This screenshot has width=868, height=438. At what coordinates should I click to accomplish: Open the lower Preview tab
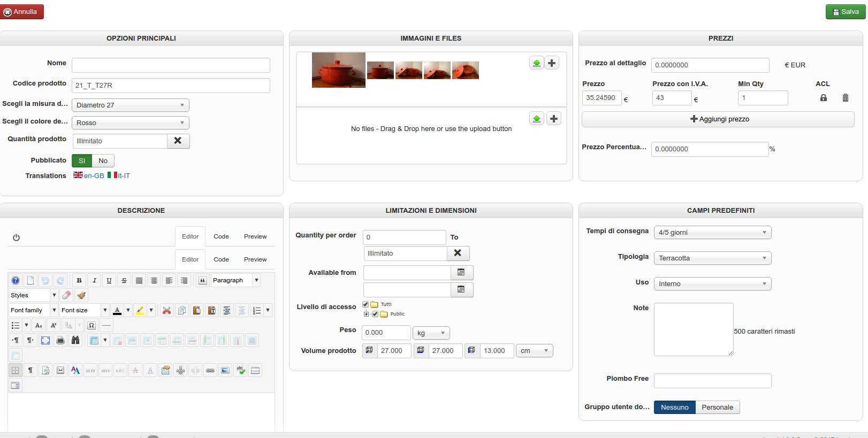pos(255,259)
